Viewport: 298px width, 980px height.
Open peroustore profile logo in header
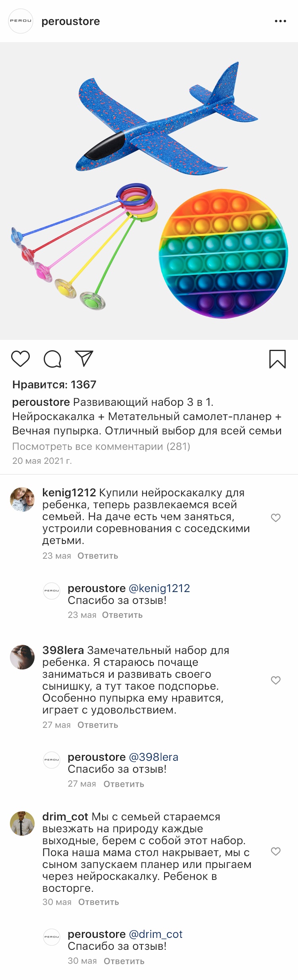click(21, 21)
